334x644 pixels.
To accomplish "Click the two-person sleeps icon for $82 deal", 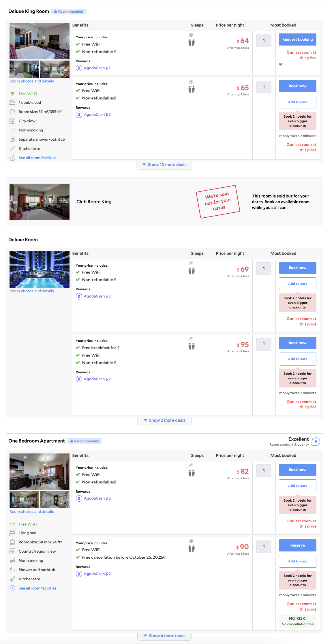I will coord(192,473).
